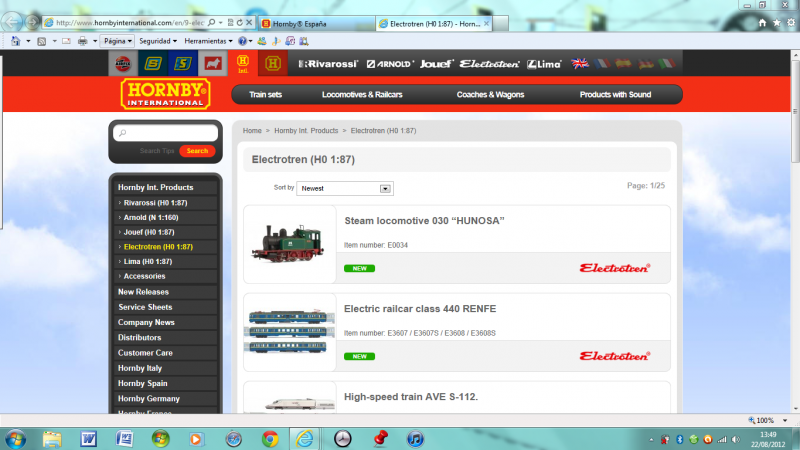The width and height of the screenshot is (800, 450).
Task: Open the Página dropdown menu
Action: [117, 41]
